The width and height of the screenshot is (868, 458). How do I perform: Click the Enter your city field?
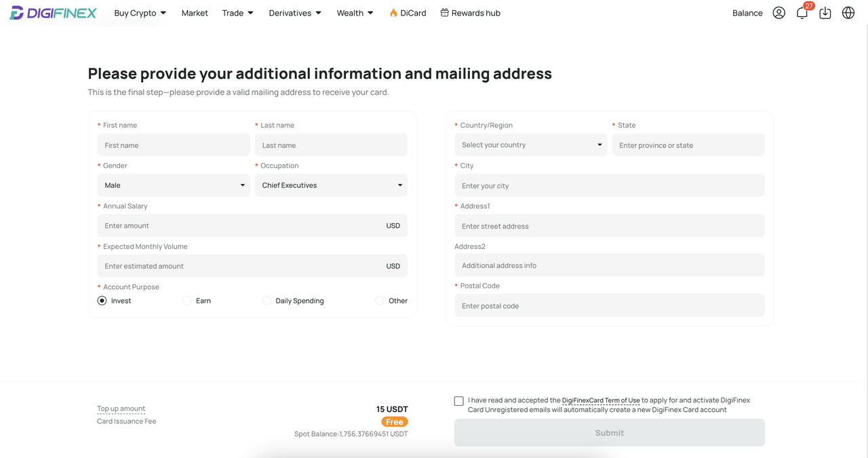[x=610, y=185]
